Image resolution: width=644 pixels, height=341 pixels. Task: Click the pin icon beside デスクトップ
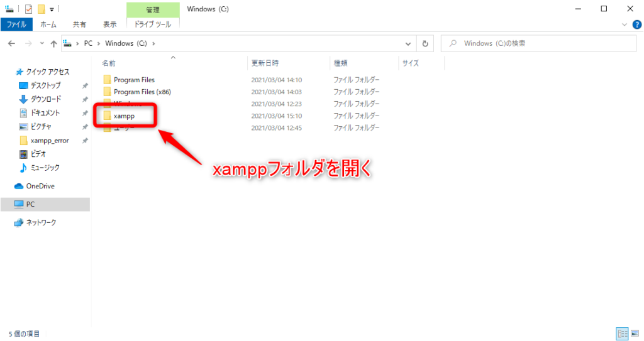[85, 86]
